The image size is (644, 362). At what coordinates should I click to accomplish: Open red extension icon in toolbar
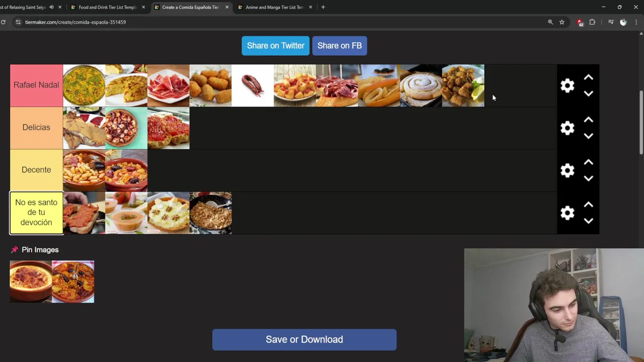[x=580, y=22]
